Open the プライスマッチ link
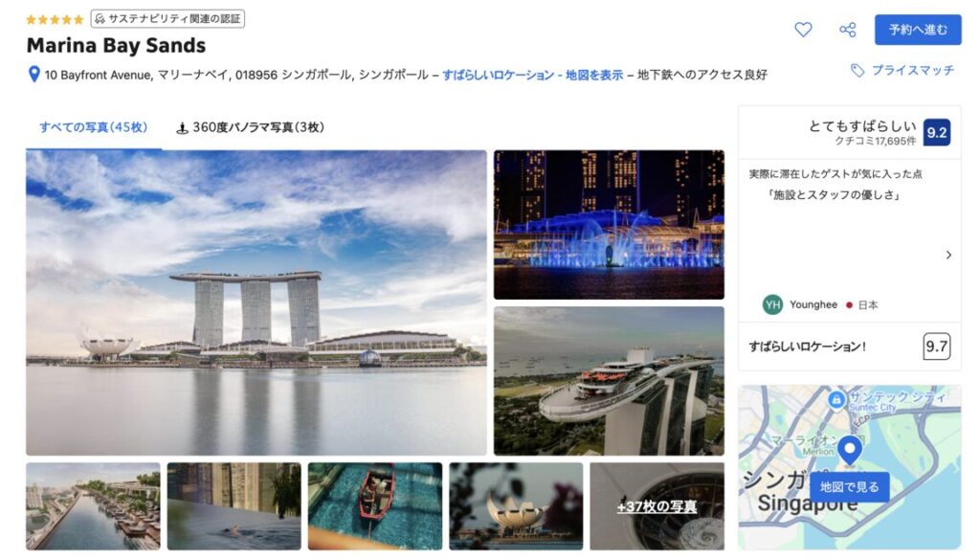980x560 pixels. [913, 71]
